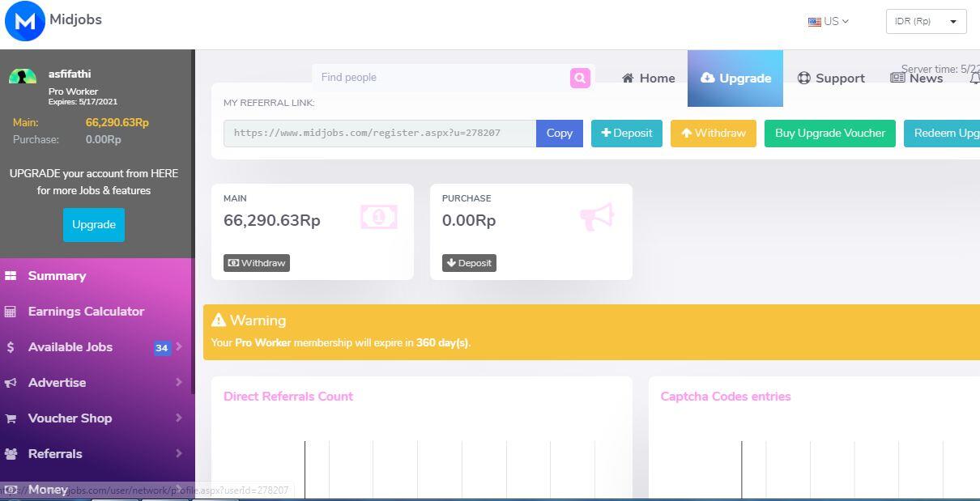Screen dimensions: 980x501
Task: Click the Available Jobs dollar icon
Action: 11,347
